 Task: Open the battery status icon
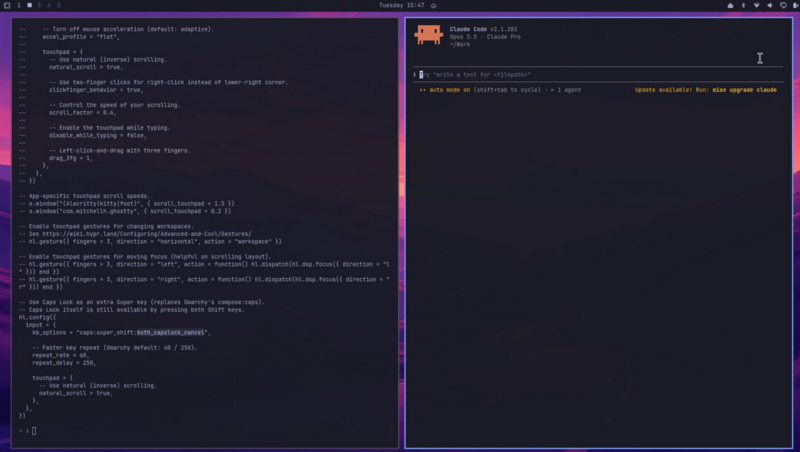795,5
